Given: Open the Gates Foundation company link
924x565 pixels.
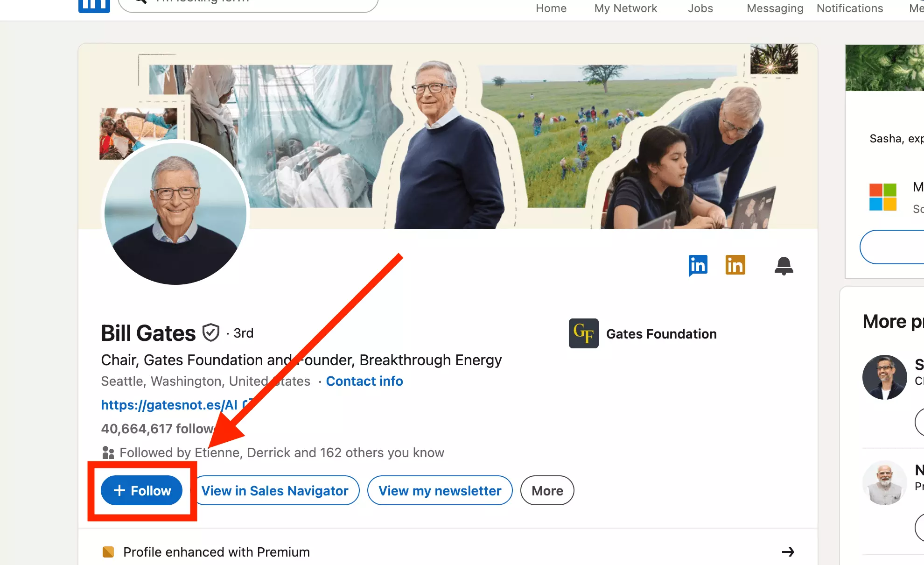Looking at the screenshot, I should (661, 334).
